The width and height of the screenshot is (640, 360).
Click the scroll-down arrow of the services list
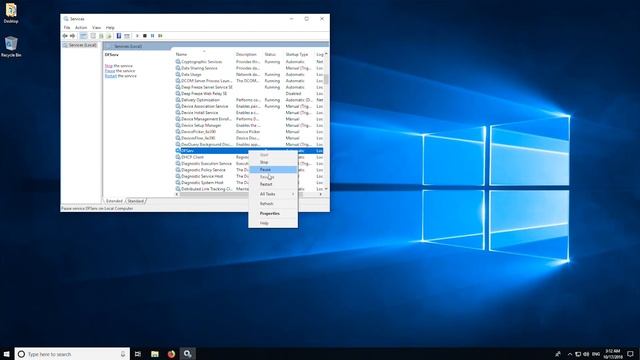[326, 189]
